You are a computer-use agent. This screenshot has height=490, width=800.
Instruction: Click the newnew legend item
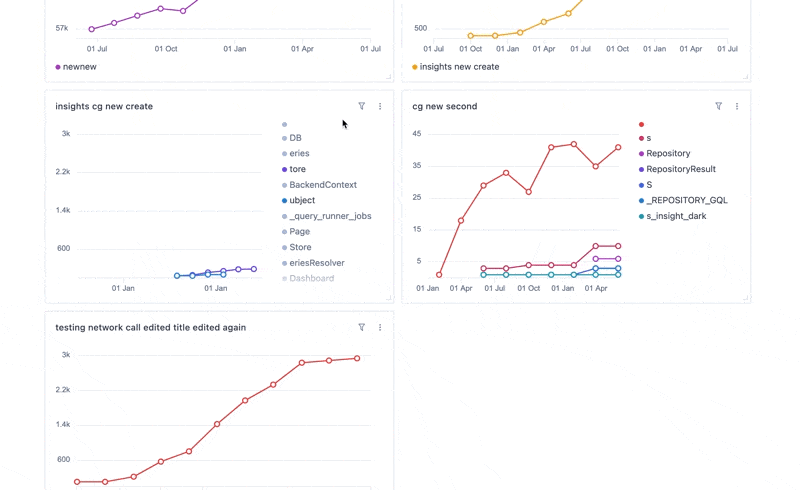[76, 67]
